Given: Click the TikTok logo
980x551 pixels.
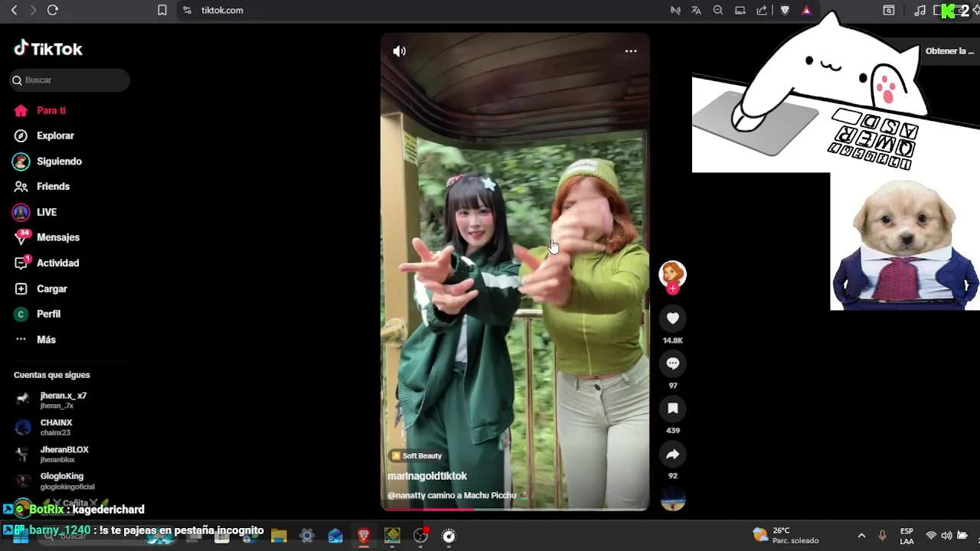Looking at the screenshot, I should [x=47, y=49].
